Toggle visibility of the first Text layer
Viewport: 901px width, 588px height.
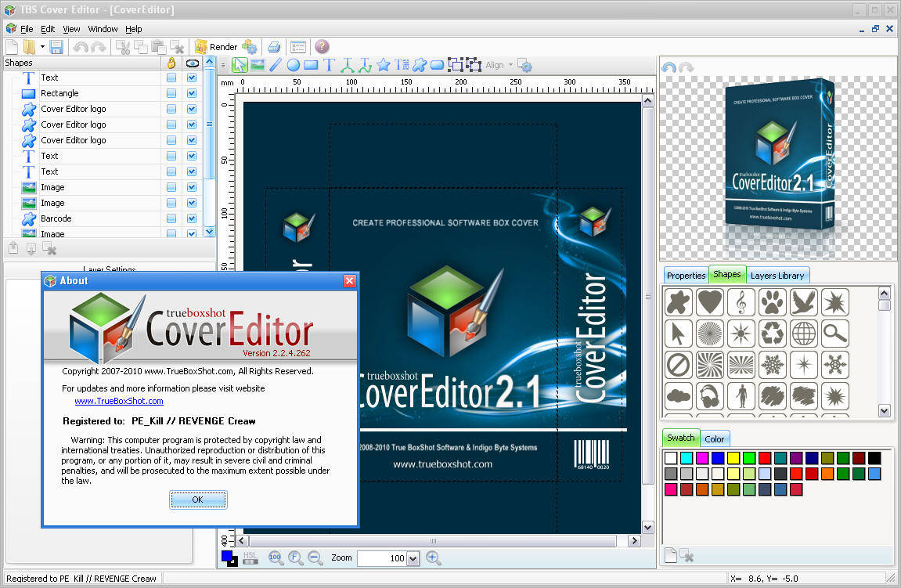pyautogui.click(x=192, y=78)
